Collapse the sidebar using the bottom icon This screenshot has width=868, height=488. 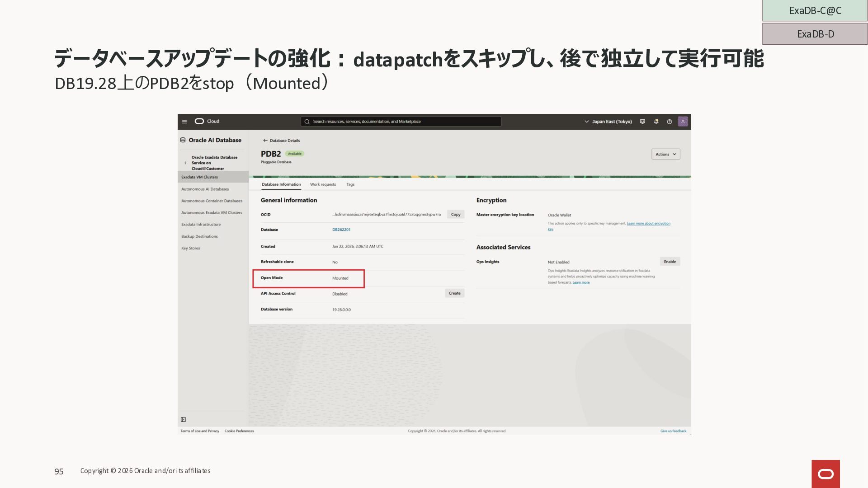(184, 419)
